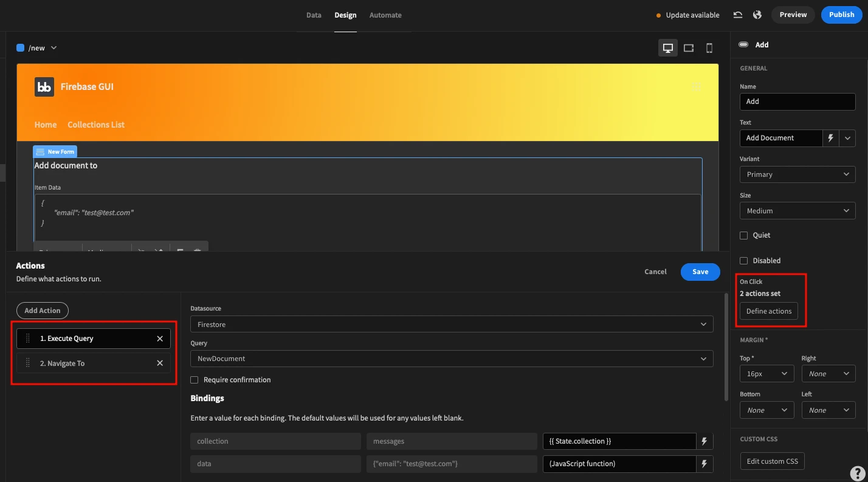
Task: Click the Add Action button
Action: [x=43, y=311]
